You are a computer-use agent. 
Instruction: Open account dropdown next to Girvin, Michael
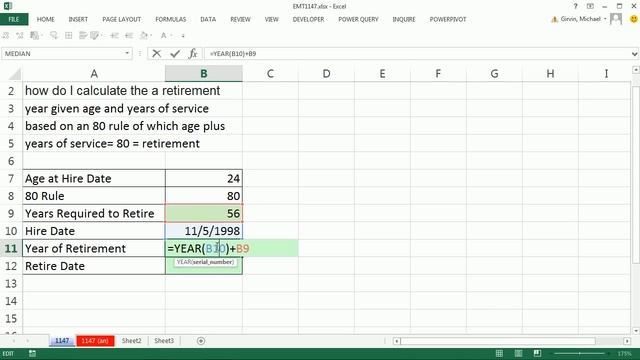[x=605, y=19]
